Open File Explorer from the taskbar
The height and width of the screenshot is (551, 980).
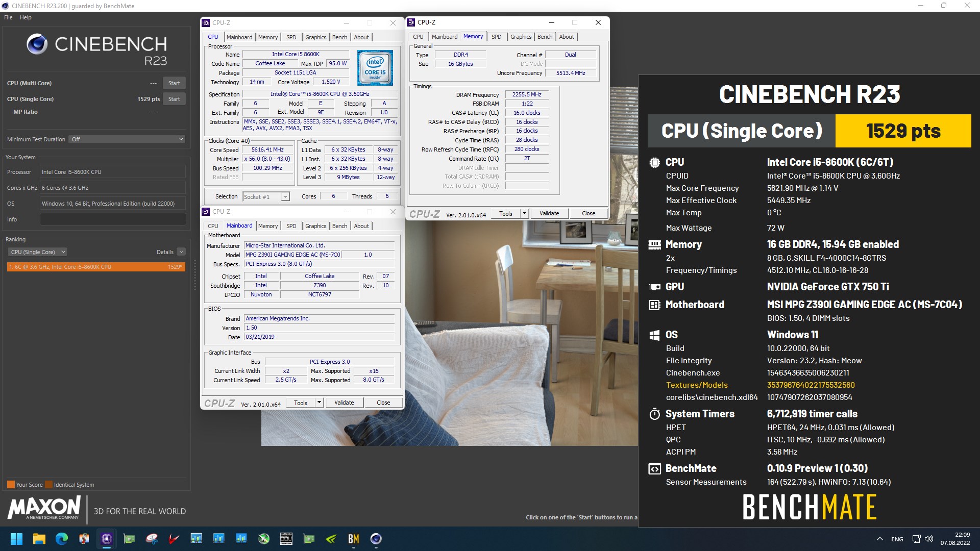pos(39,539)
